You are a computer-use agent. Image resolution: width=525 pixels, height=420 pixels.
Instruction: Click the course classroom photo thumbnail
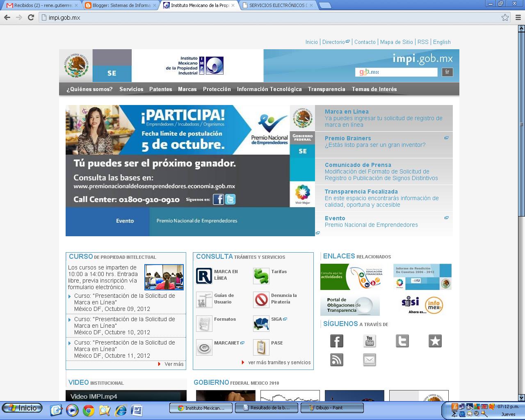coord(164,277)
